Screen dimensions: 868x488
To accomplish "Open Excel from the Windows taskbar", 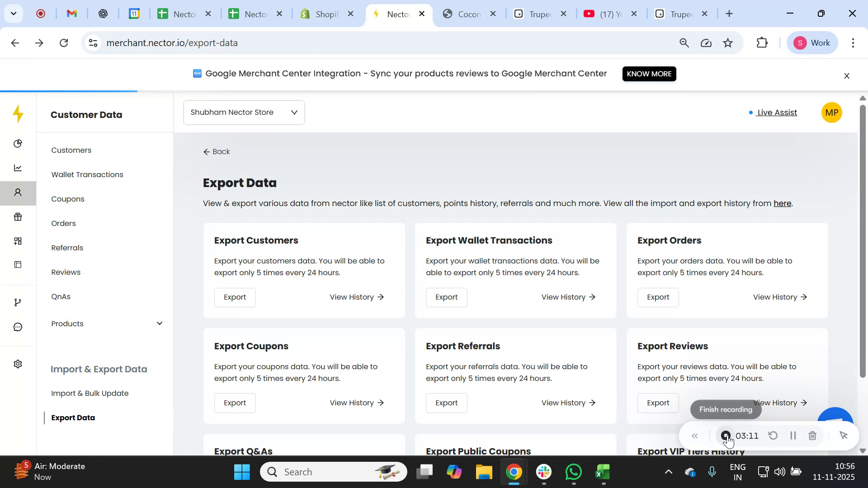I will point(603,472).
